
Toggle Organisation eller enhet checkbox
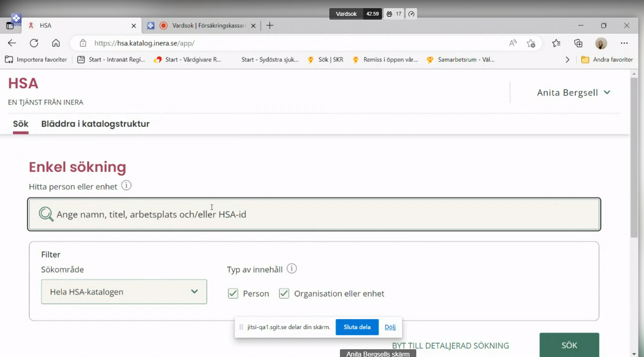click(x=284, y=293)
